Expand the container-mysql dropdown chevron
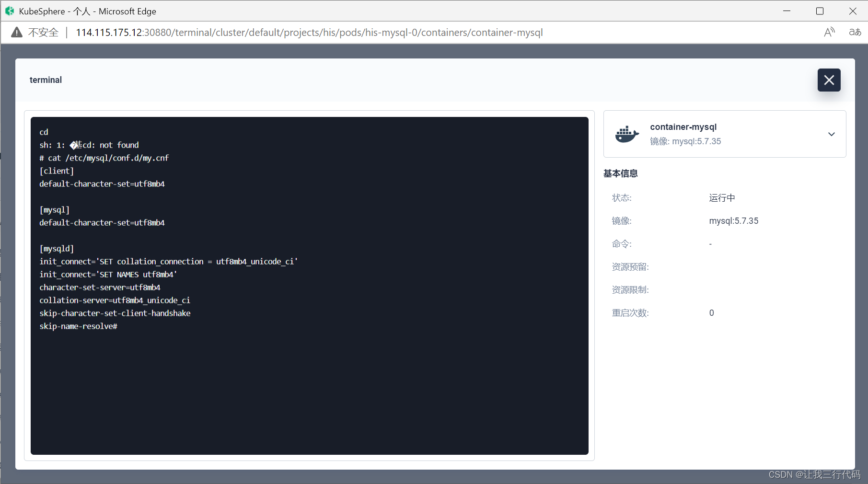 tap(832, 134)
